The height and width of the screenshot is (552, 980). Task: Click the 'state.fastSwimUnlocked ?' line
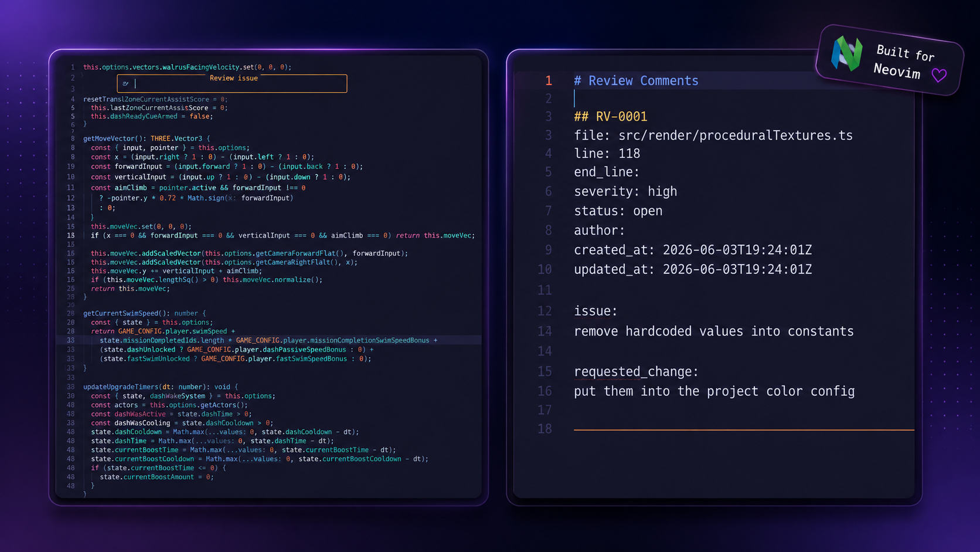236,359
